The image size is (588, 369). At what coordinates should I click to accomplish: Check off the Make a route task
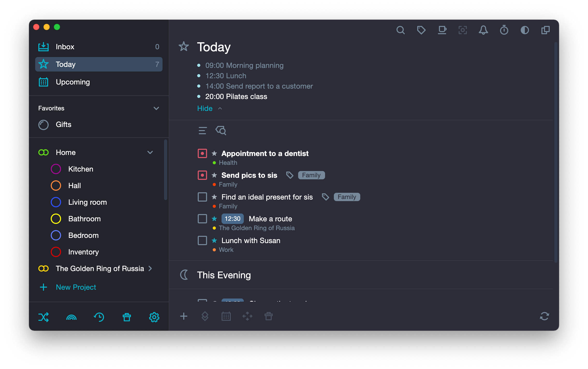coord(202,219)
